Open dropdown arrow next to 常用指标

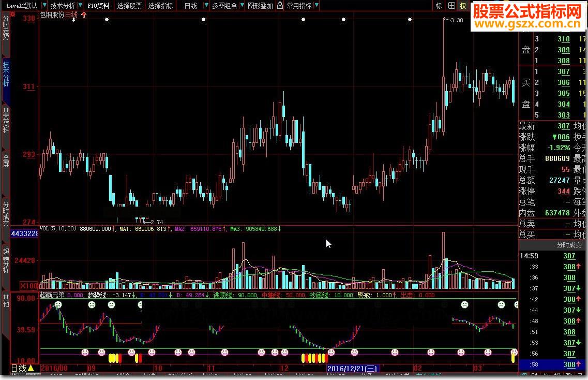(316, 5)
